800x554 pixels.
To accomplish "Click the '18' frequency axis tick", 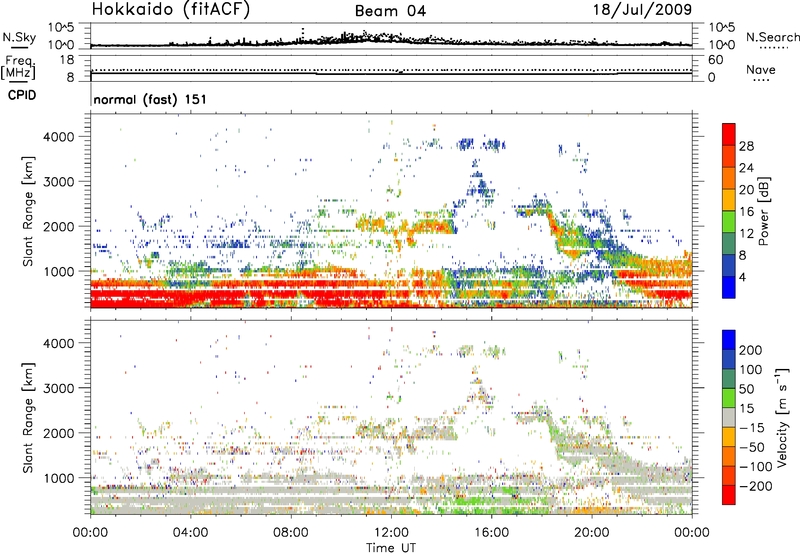I will pos(67,60).
